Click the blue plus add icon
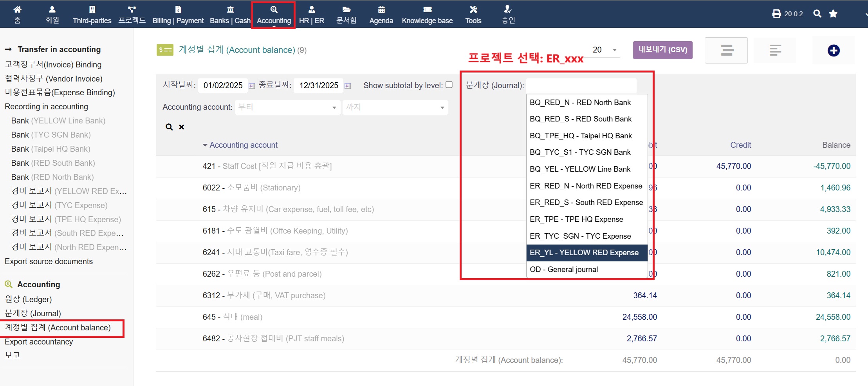Screen dimensions: 868x386 pyautogui.click(x=834, y=51)
